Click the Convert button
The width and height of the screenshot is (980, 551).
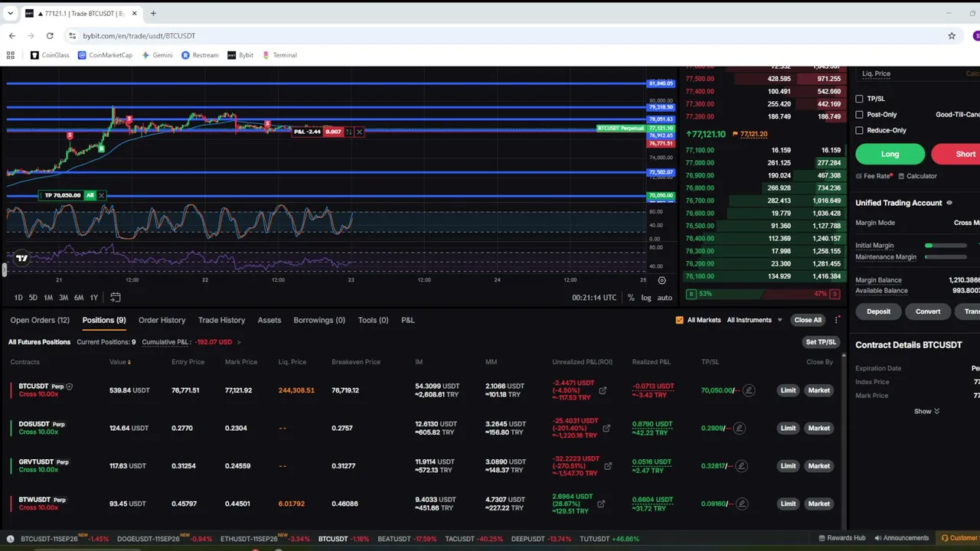pos(928,311)
